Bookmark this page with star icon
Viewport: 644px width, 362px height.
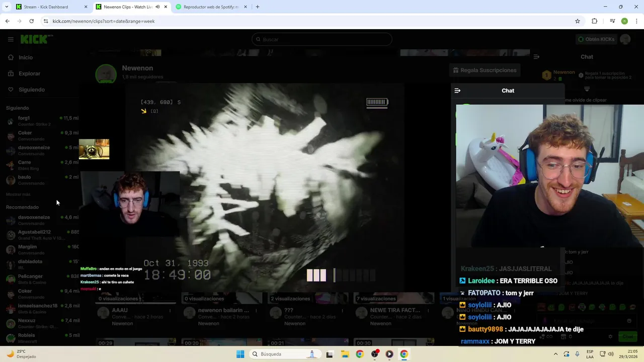(578, 21)
